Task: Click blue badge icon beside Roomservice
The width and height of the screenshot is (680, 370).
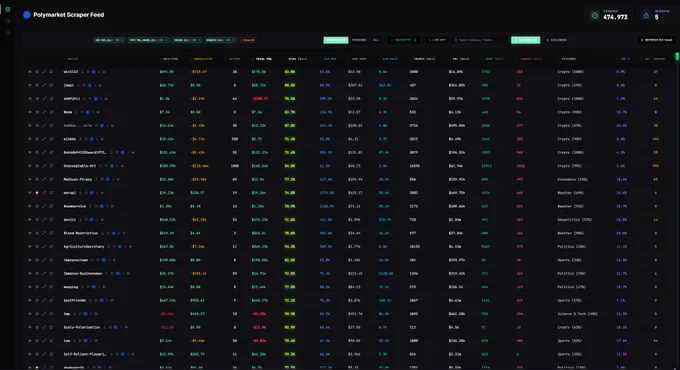Action: 101,206
